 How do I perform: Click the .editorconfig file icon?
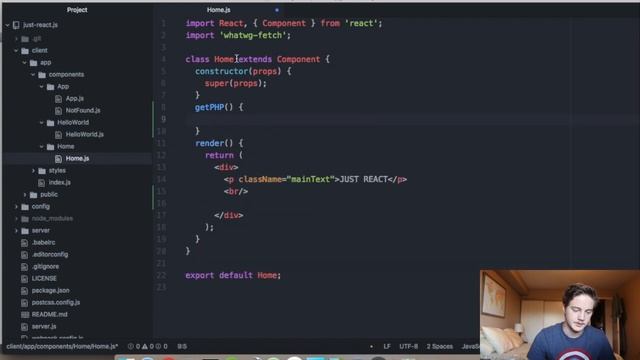tap(24, 255)
